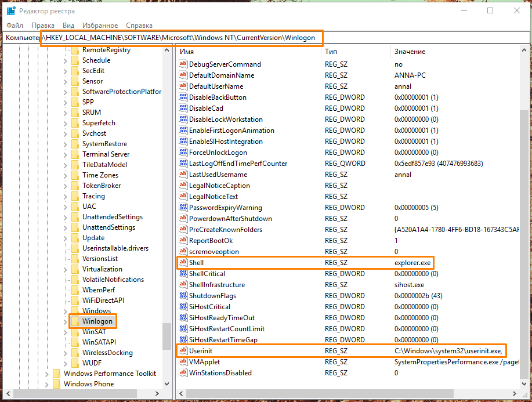Expand the Virtualization key

pos(65,270)
